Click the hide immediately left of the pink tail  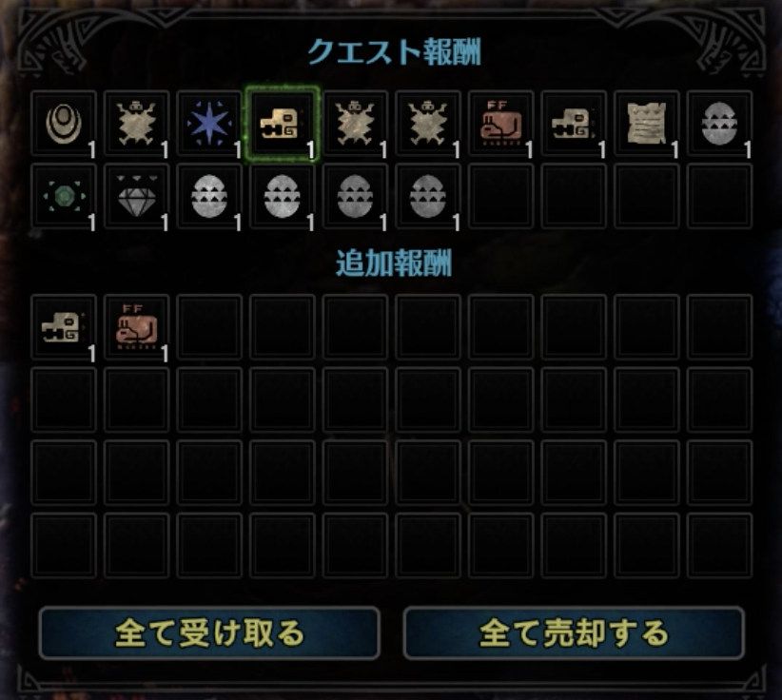[x=427, y=123]
